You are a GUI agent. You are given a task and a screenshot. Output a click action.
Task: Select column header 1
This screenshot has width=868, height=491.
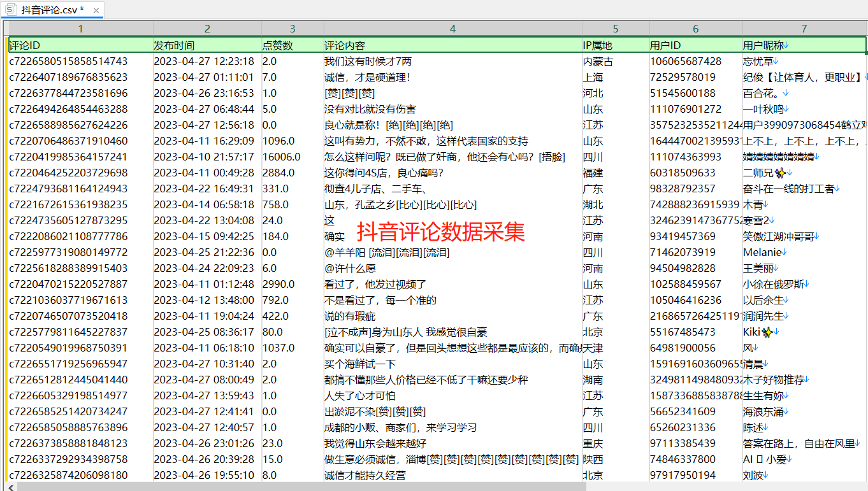click(80, 29)
